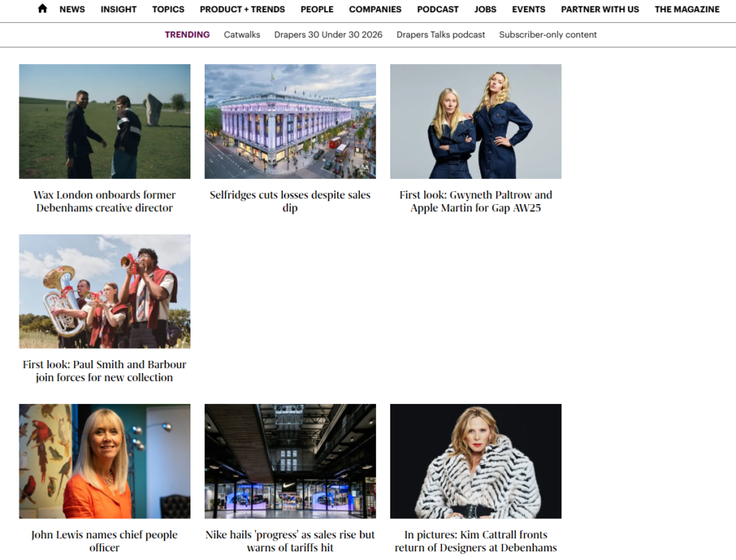Click the Paul Smith Barbour band photo

click(105, 291)
